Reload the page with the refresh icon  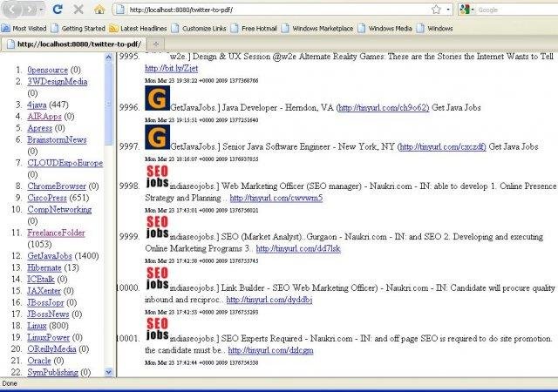click(x=58, y=10)
